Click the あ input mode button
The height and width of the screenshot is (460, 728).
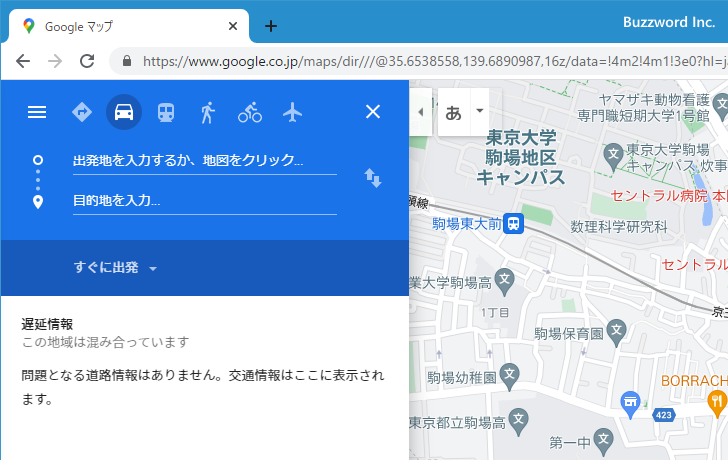tap(454, 112)
